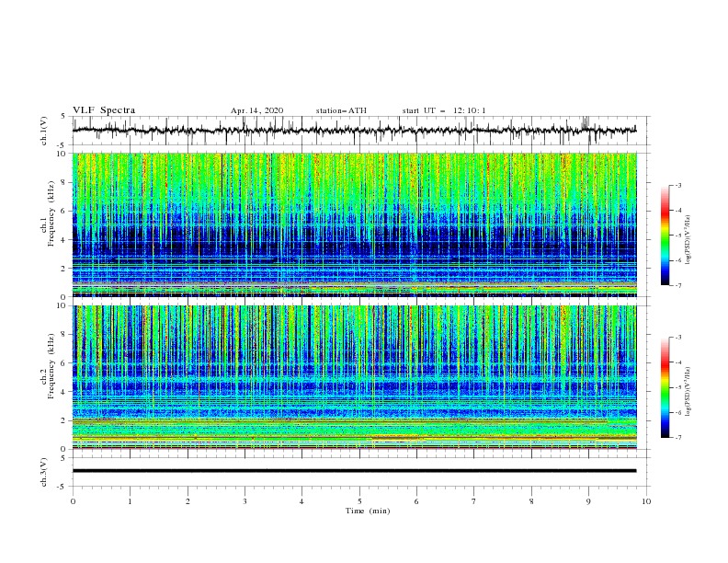The width and height of the screenshot is (728, 563).
Task: Click the "-7" tick on ch.2 colorbar
Action: pos(678,438)
